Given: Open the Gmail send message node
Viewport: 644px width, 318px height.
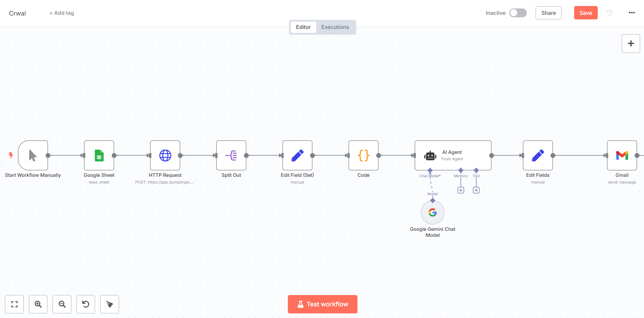Looking at the screenshot, I should 622,155.
